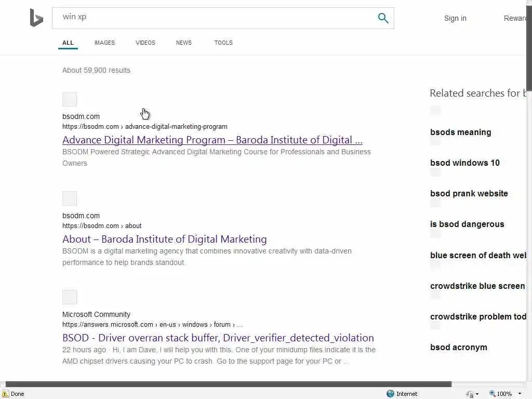532x399 pixels.
Task: Click the zoom magnifier icon at 100%
Action: click(x=493, y=394)
